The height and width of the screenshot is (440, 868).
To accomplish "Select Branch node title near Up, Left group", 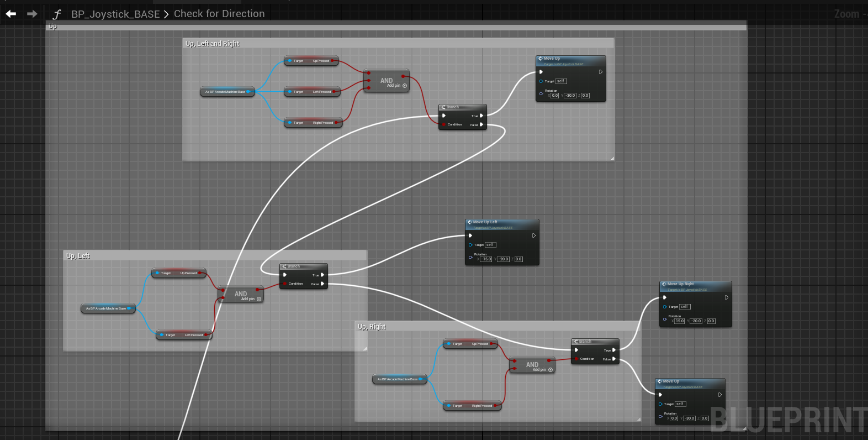I will tap(304, 266).
